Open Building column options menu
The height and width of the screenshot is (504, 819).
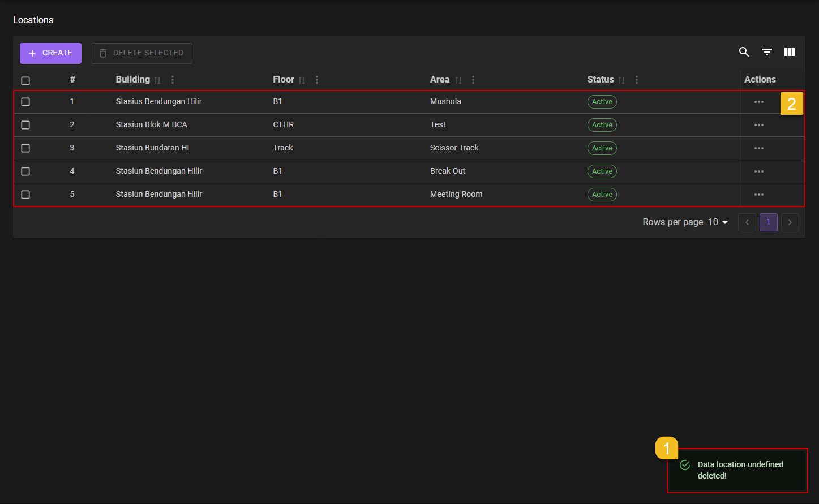point(173,80)
